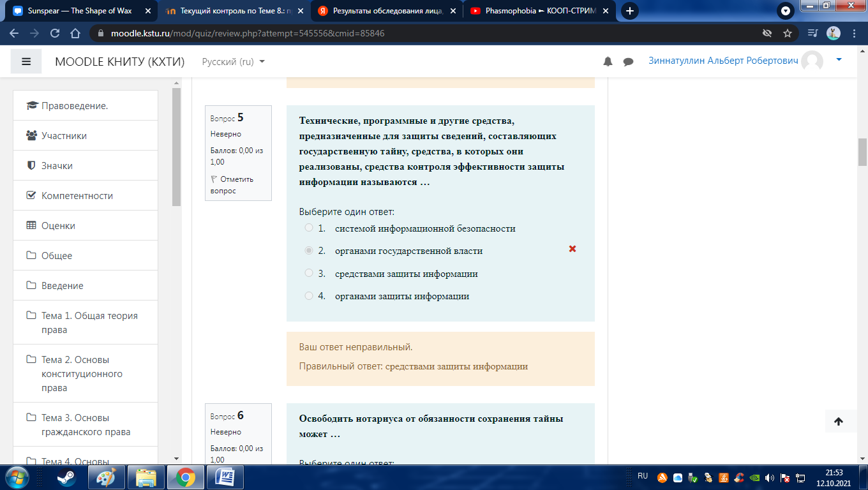The image size is (868, 490).
Task: Reload the current page
Action: (x=55, y=33)
